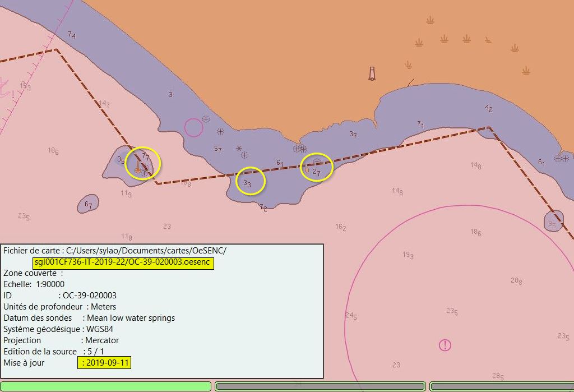Select the orange beacon in the leftmost yellow circle
This screenshot has width=574, height=392.
click(x=138, y=170)
